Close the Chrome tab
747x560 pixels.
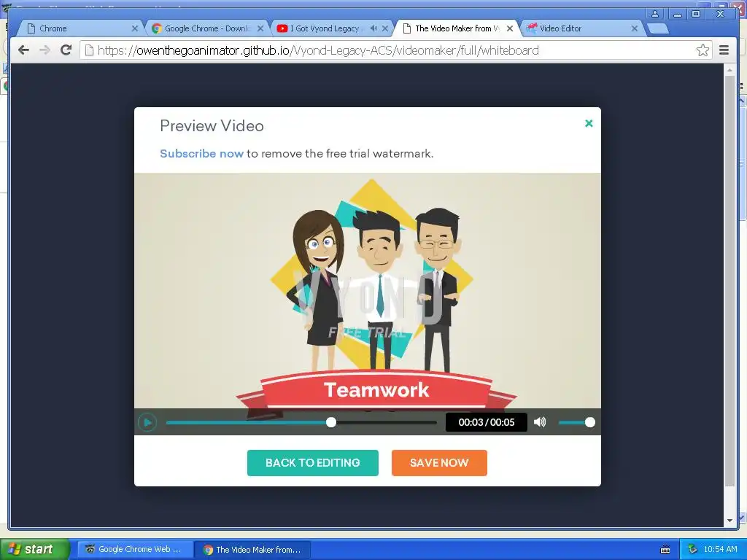pos(135,28)
